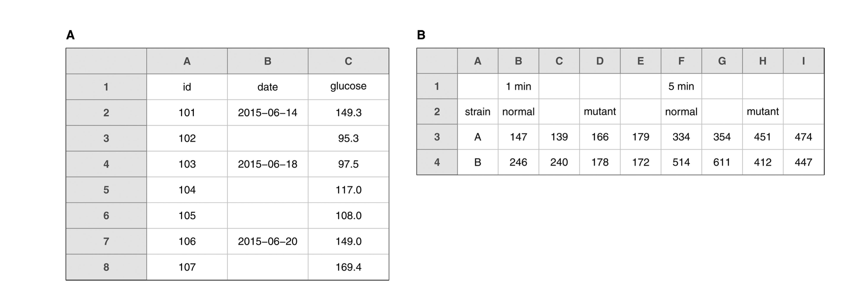868x289 pixels.
Task: Select the cell with value 611
Action: coord(722,162)
